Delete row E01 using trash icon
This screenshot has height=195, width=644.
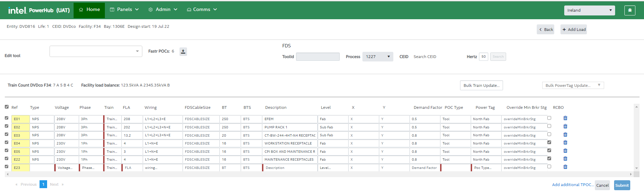[565, 118]
